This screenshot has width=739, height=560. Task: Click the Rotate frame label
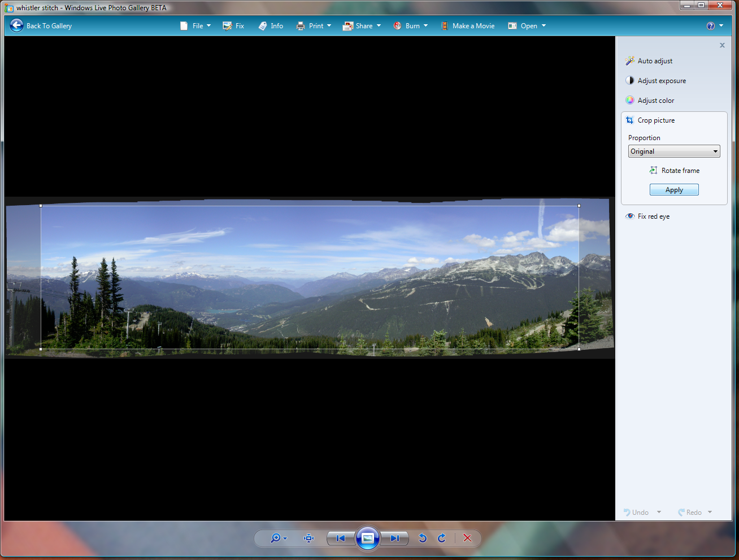click(x=680, y=171)
